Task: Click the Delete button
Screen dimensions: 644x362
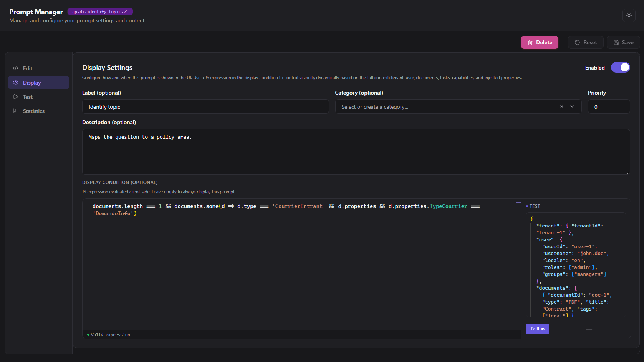Action: (x=540, y=42)
